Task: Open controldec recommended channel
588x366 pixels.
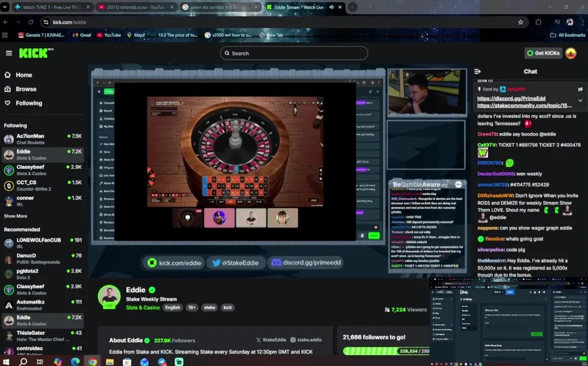Action: pyautogui.click(x=43, y=351)
